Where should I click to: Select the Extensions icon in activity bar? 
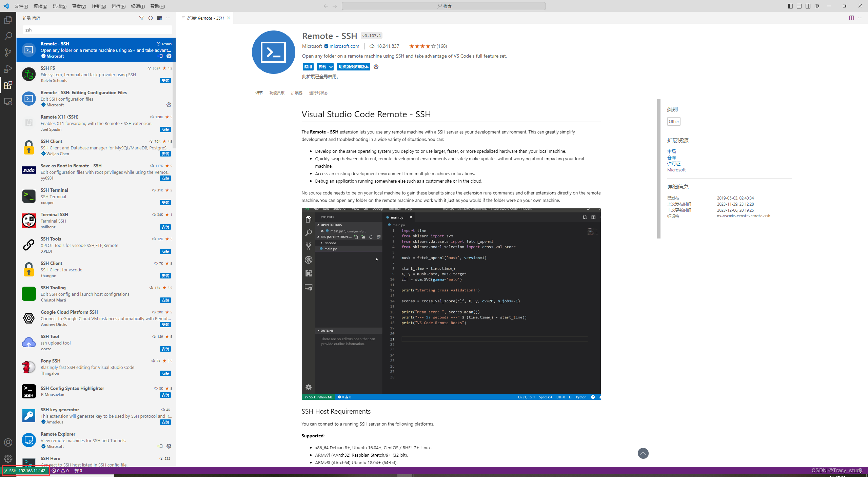(x=8, y=85)
